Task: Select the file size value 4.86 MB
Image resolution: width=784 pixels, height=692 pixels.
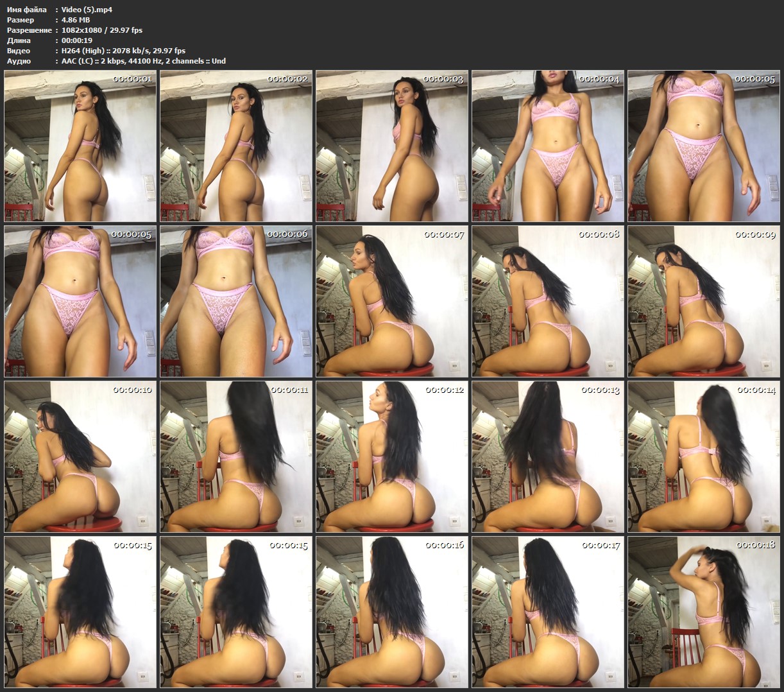Action: (x=76, y=20)
